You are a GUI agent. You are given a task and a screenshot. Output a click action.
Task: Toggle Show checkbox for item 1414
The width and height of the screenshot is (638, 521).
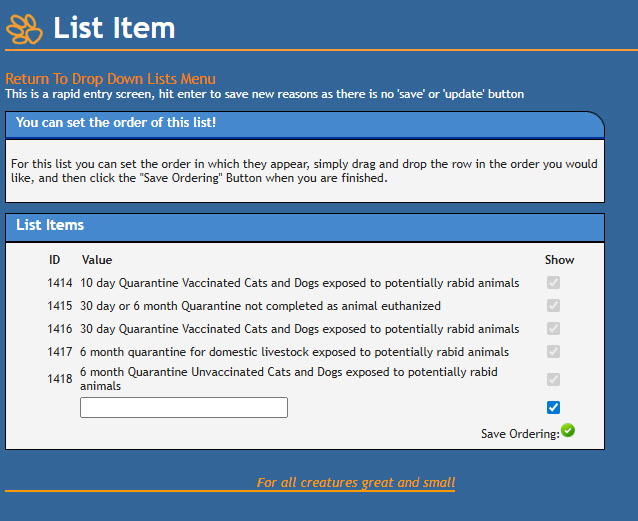point(553,283)
